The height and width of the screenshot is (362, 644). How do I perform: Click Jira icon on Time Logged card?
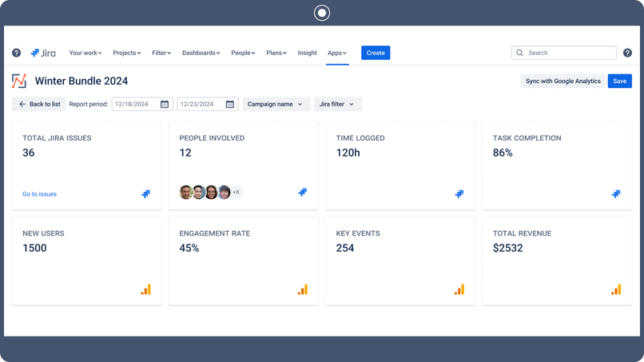tap(459, 193)
